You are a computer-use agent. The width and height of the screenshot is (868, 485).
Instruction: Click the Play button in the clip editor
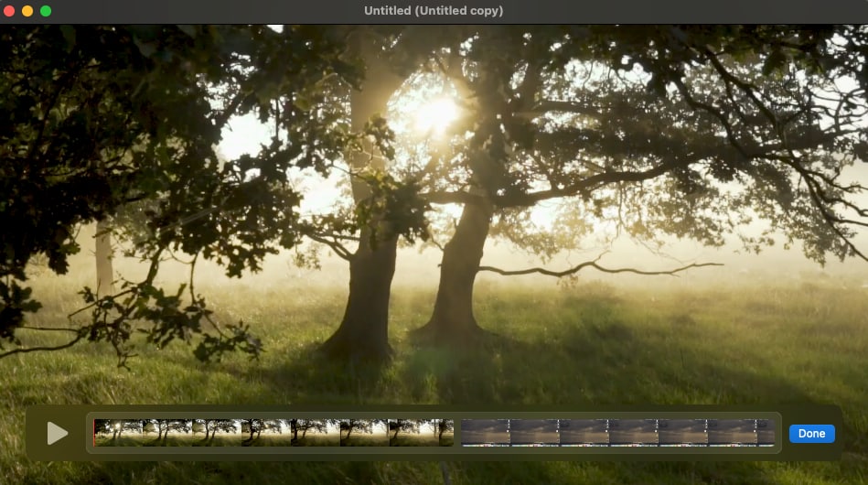(58, 433)
